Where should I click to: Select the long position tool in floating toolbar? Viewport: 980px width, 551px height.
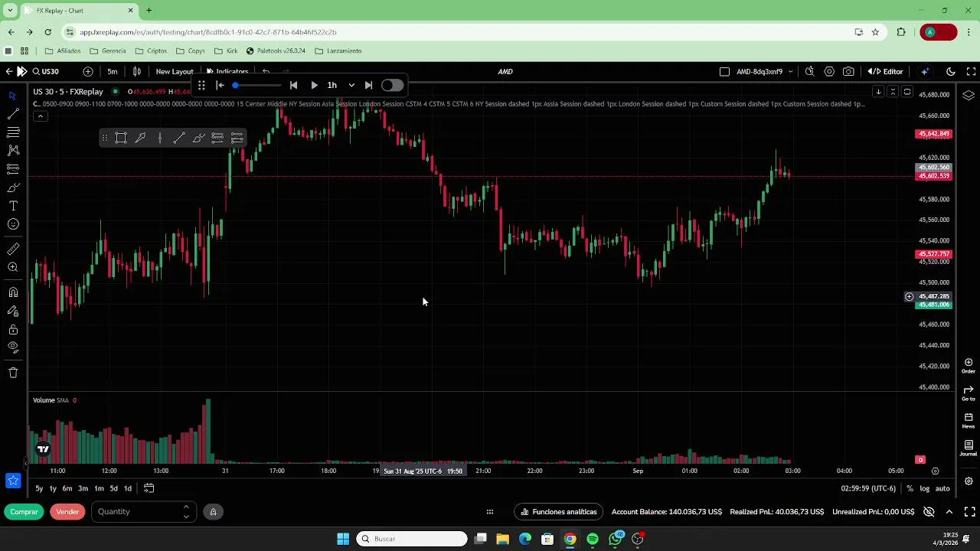[x=217, y=138]
